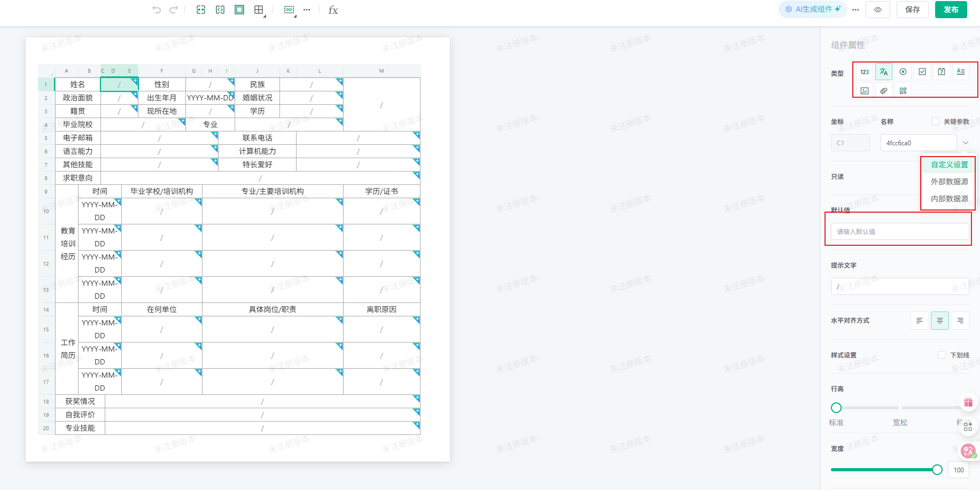Select the 出生年月 YYYY-MM-DD date cell
The image size is (980, 490).
click(x=210, y=98)
